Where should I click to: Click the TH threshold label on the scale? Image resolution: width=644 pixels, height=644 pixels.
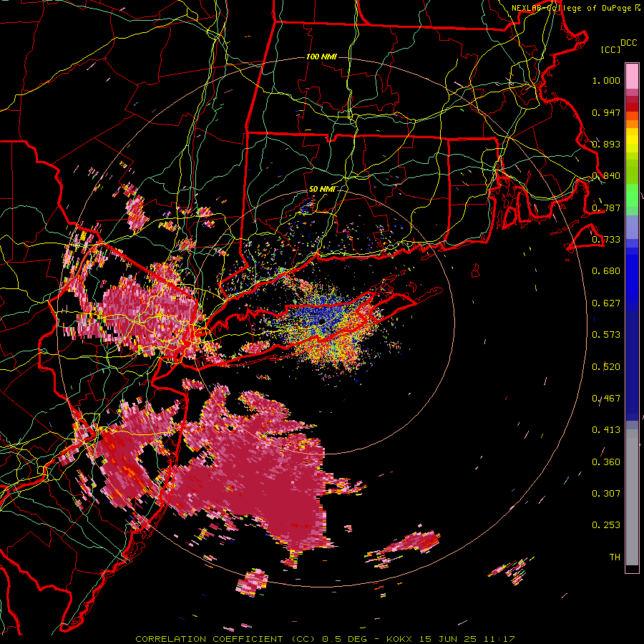(615, 557)
